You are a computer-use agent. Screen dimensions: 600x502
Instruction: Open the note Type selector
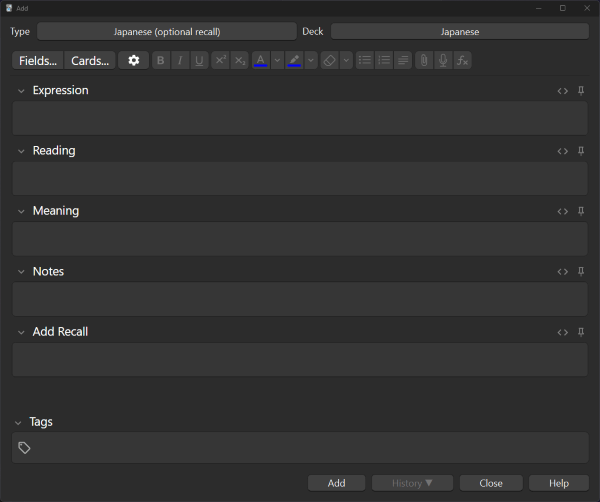click(167, 31)
